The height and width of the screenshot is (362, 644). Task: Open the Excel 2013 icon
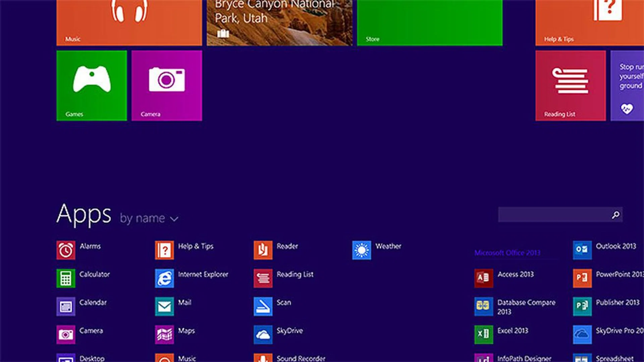pos(483,335)
